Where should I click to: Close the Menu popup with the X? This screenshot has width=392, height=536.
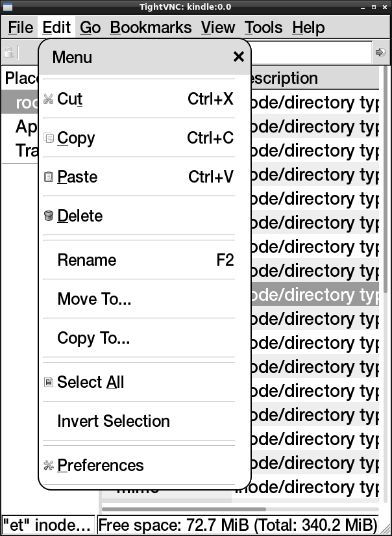[239, 57]
